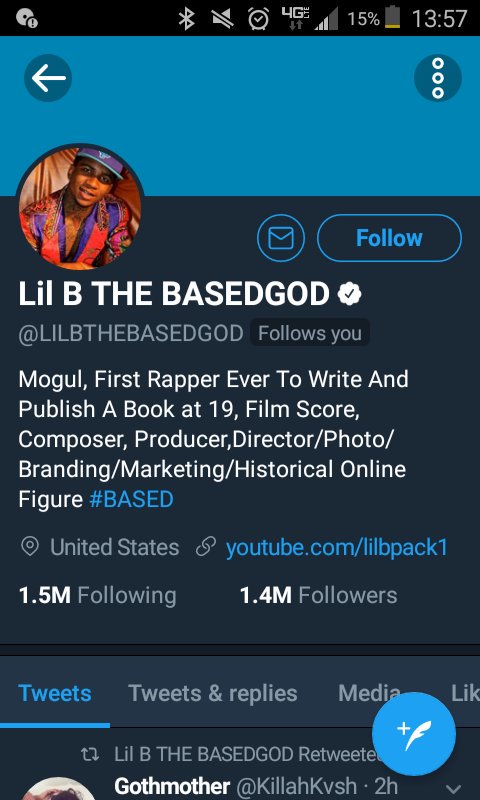Tap the compose tweet floating button

[414, 734]
